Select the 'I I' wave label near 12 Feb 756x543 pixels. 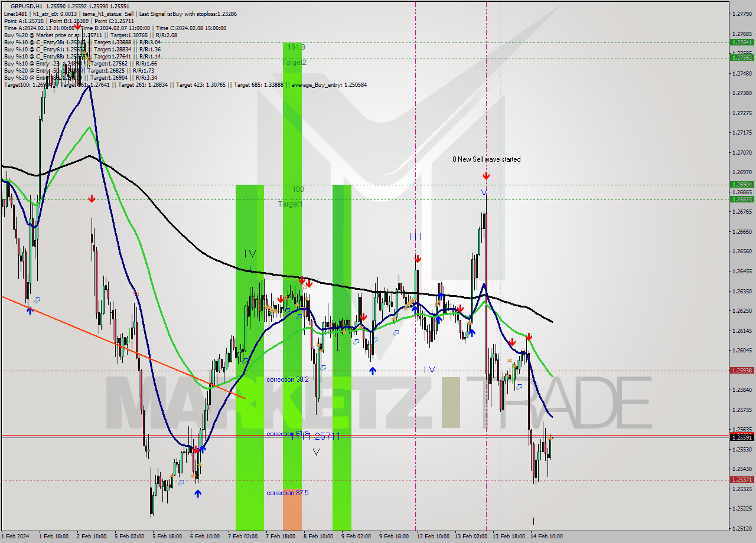coord(416,237)
